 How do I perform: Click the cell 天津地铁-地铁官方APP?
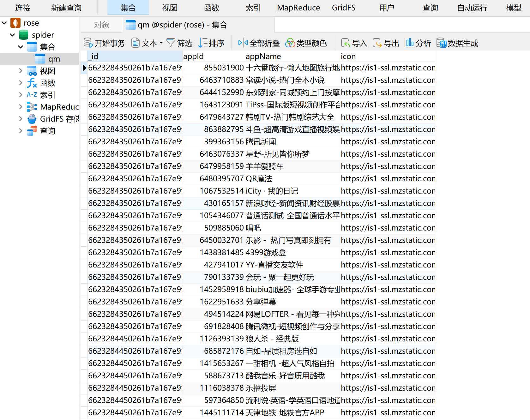tap(292, 413)
